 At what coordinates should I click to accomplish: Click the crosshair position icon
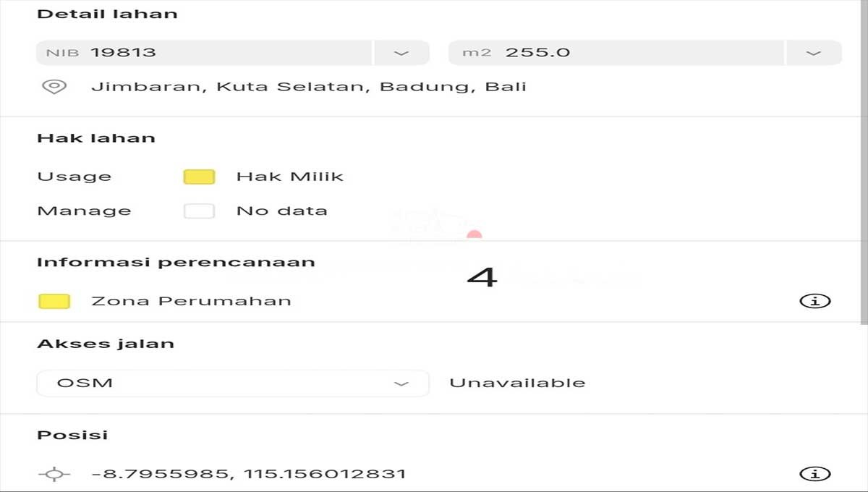pyautogui.click(x=54, y=475)
